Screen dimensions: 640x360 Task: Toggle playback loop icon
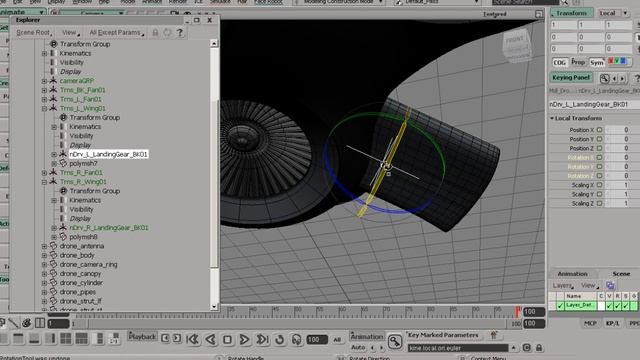tap(280, 339)
